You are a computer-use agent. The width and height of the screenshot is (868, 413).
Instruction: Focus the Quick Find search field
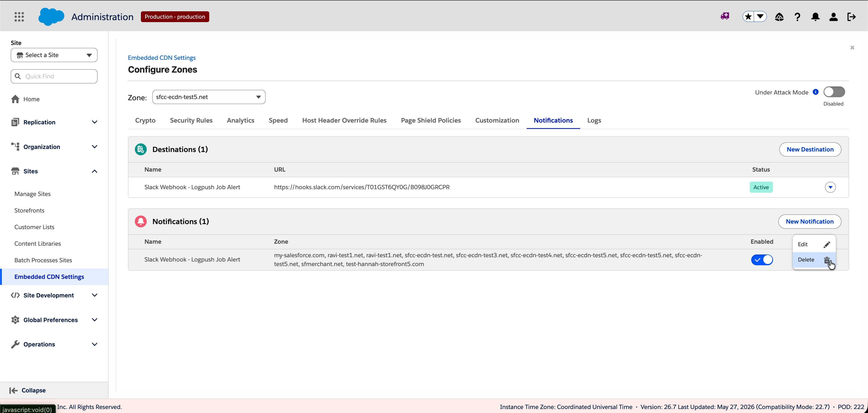tap(54, 76)
